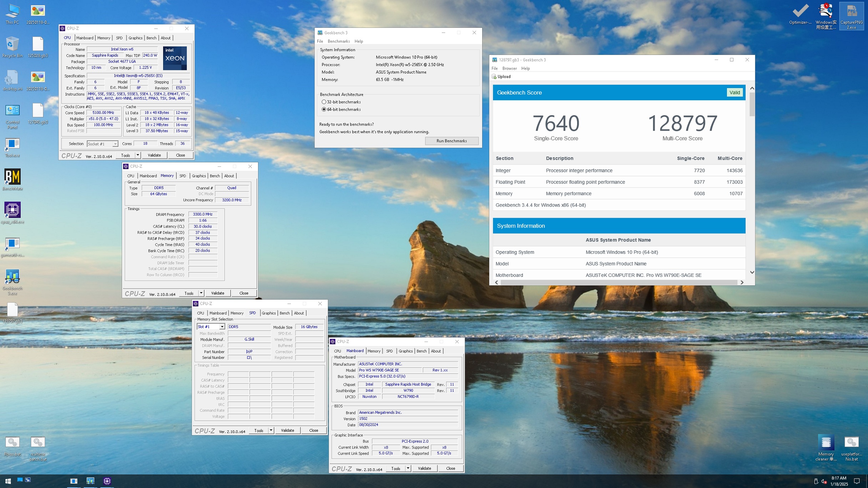Screen dimensions: 868x488
Task: Click Tools button in SPD CPU-Z window
Action: click(259, 431)
